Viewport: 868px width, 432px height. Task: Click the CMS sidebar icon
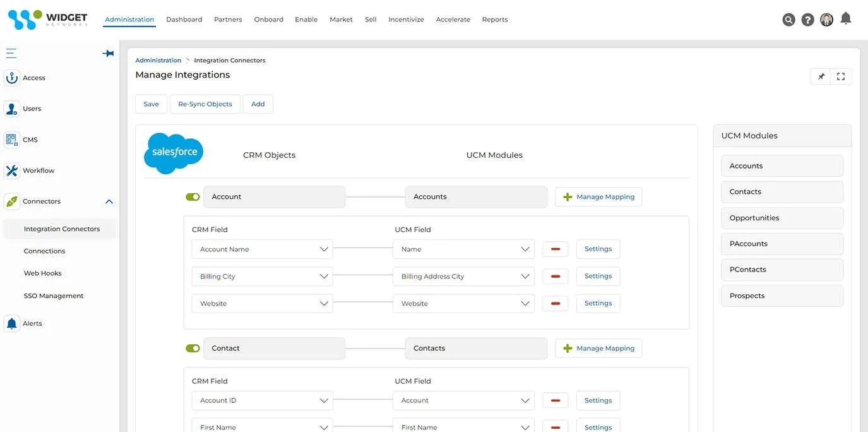pos(11,140)
